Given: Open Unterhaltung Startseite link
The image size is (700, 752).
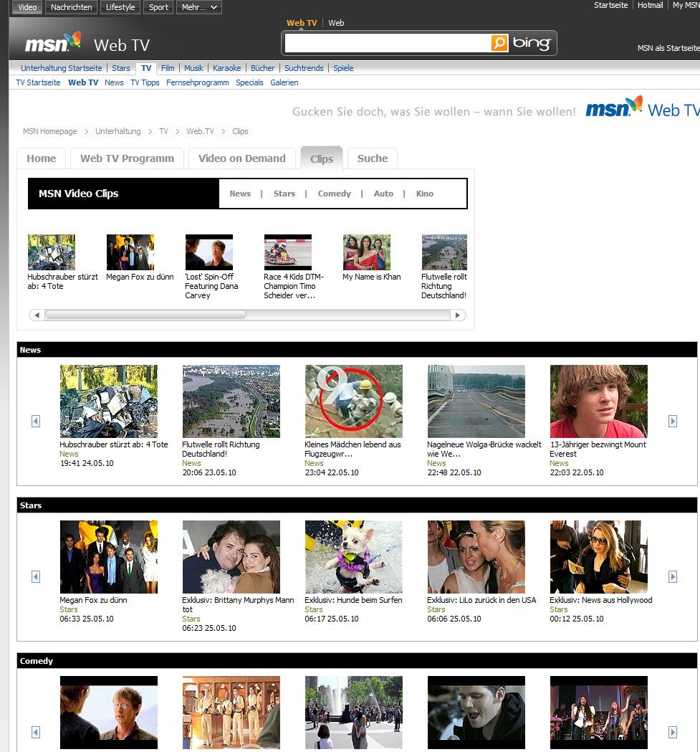Looking at the screenshot, I should click(x=62, y=68).
